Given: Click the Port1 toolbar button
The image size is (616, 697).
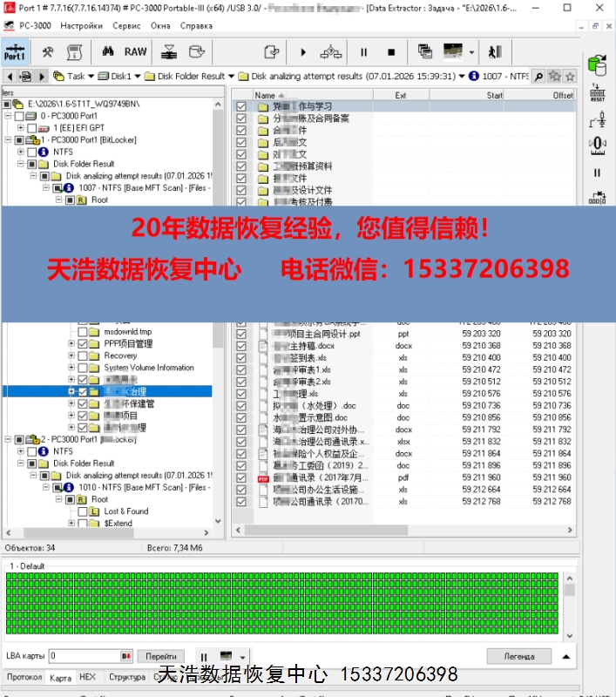Looking at the screenshot, I should 15,51.
